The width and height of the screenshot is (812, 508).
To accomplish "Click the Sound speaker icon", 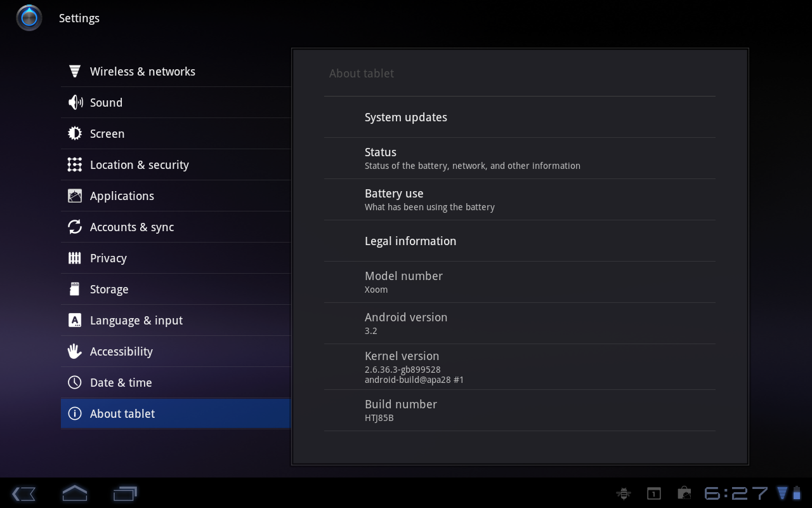I will tap(75, 102).
